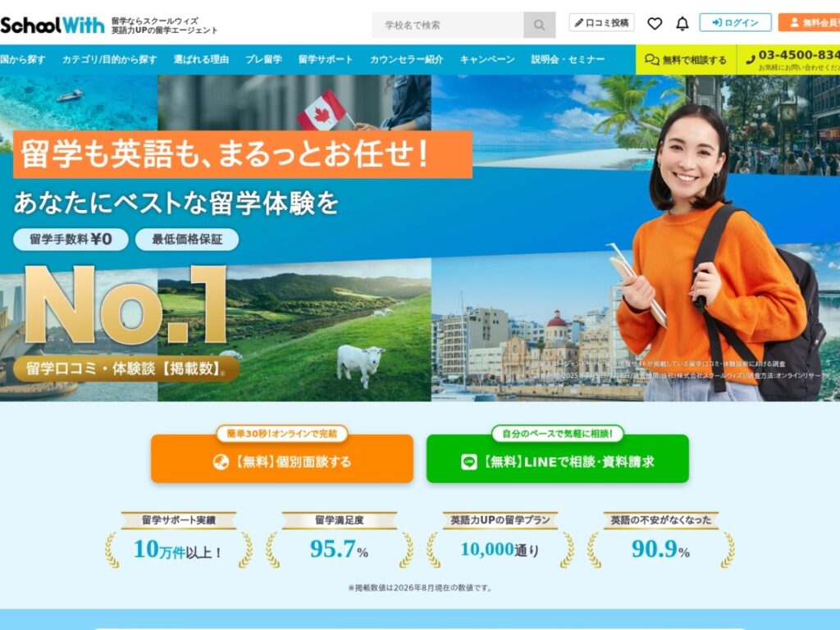Open the 説明会・セミナー menu item
Image resolution: width=840 pixels, height=630 pixels.
click(568, 59)
